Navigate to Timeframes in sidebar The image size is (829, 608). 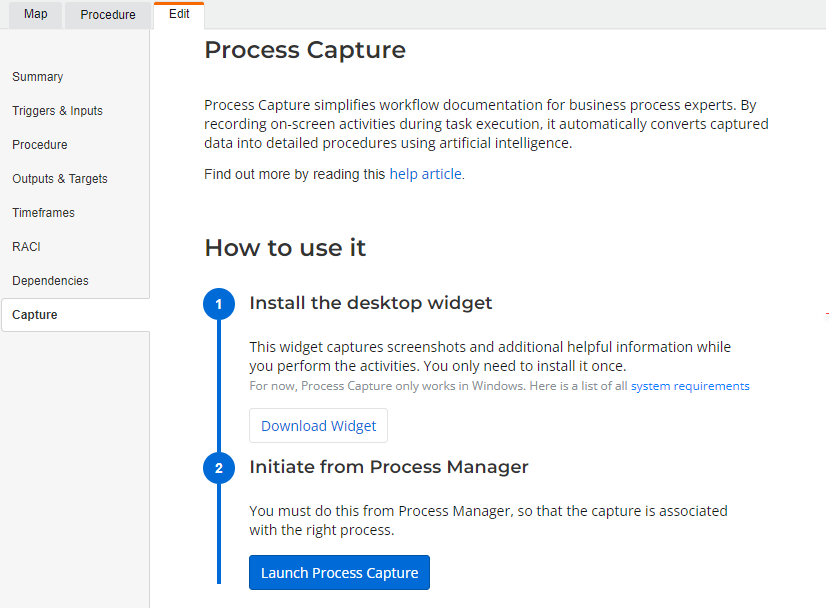click(43, 213)
